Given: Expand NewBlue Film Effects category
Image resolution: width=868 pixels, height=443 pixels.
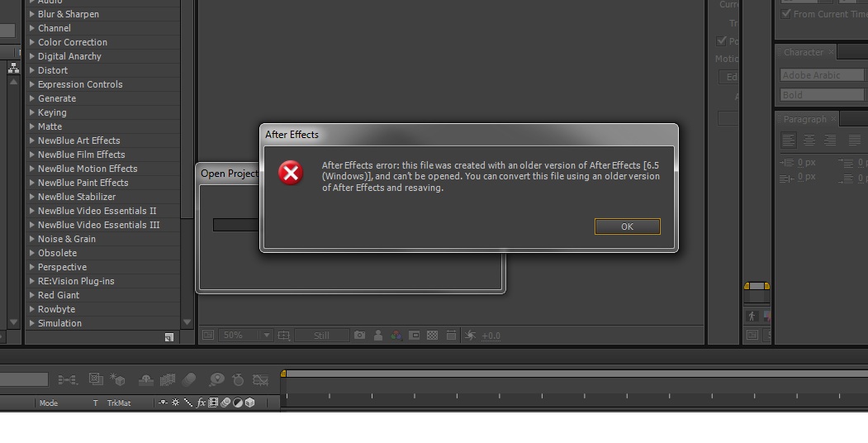Looking at the screenshot, I should click(32, 155).
